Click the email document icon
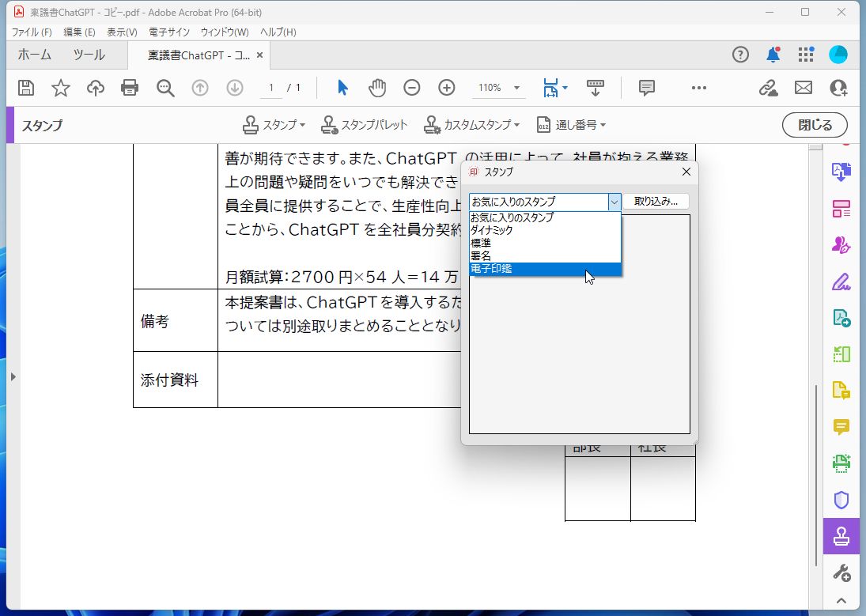Screen dimensions: 866x616 point(804,88)
